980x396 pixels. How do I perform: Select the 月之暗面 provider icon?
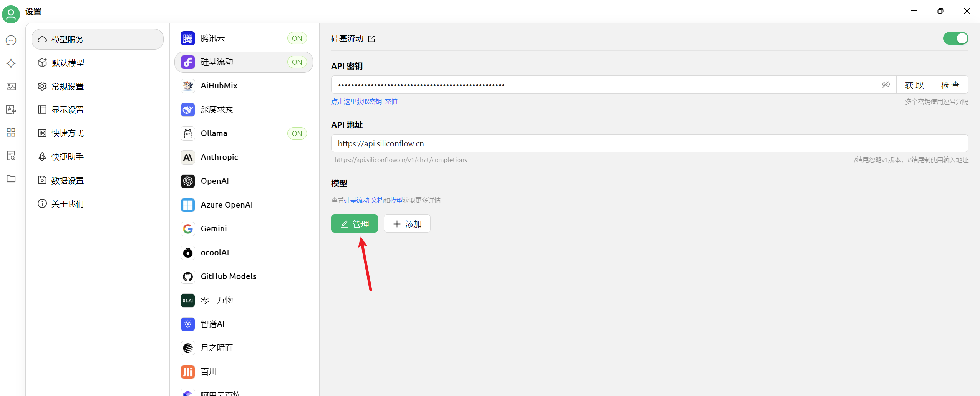[188, 348]
